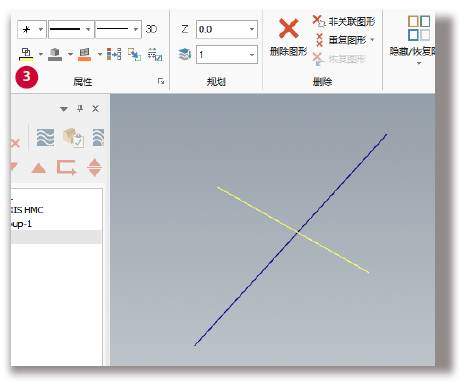
Task: Select the highlighted row in tree list
Action: pyautogui.click(x=56, y=237)
